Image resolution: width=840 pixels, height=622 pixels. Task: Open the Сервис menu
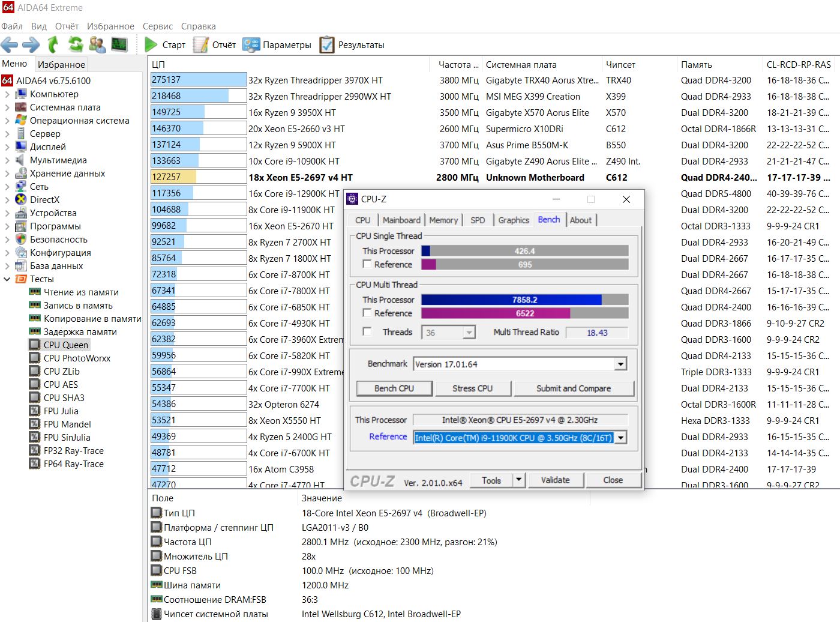(x=158, y=26)
